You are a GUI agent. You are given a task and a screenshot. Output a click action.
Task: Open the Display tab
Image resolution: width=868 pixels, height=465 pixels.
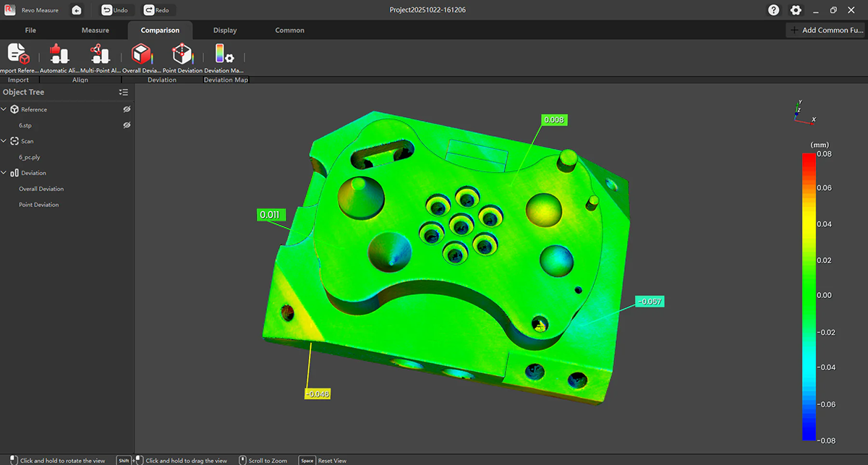click(x=225, y=30)
